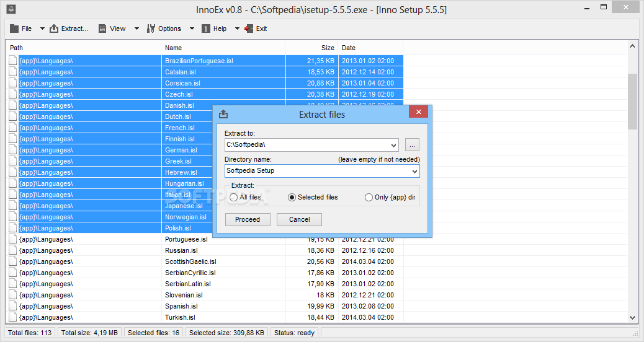Expand the Options dropdown arrow
Viewport: 644px width, 342px height.
pyautogui.click(x=192, y=28)
